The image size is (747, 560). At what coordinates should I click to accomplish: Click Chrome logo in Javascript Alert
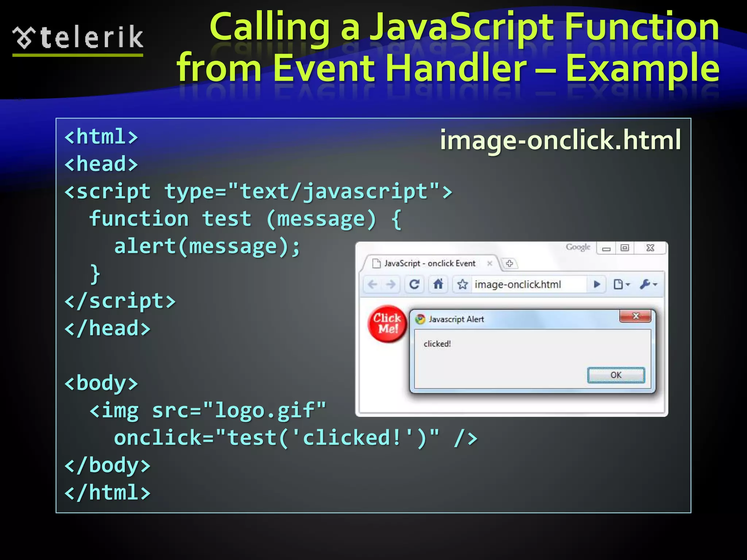pos(420,319)
